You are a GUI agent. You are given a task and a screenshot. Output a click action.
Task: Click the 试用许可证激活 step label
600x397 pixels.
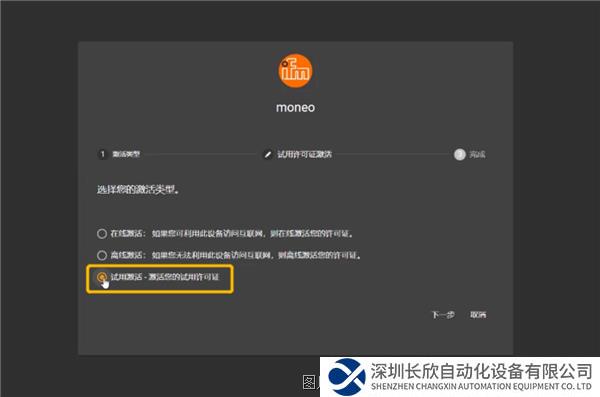[x=305, y=154]
